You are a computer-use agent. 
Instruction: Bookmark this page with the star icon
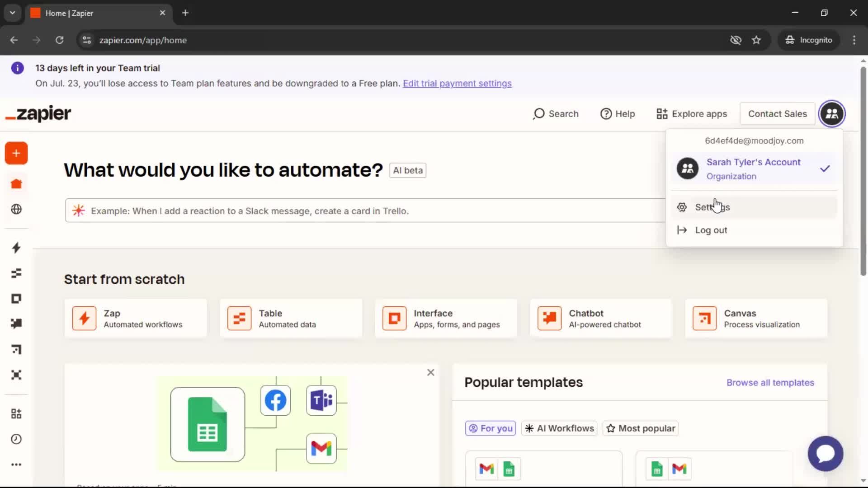756,40
